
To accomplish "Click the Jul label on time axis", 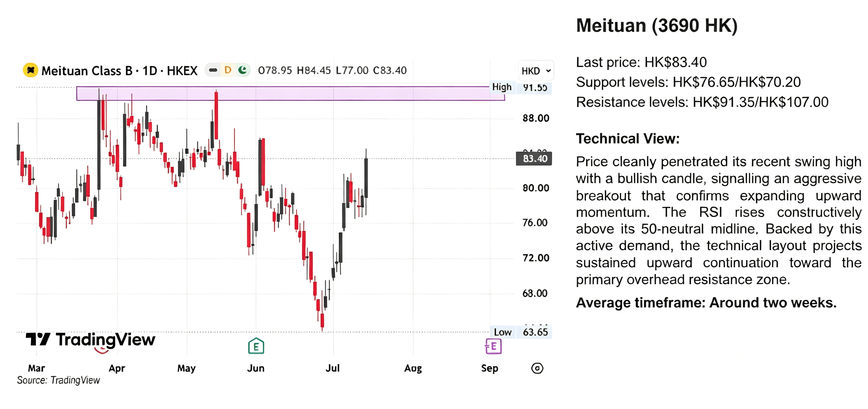I will (332, 368).
